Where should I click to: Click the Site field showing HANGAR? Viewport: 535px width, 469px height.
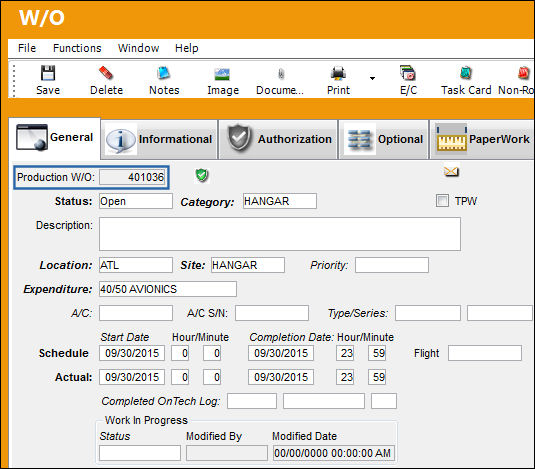pos(248,265)
